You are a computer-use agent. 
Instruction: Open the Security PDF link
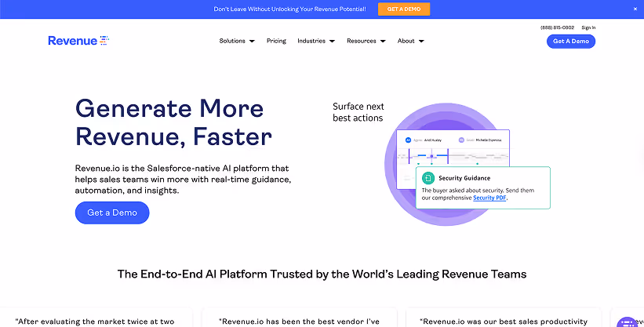[489, 198]
